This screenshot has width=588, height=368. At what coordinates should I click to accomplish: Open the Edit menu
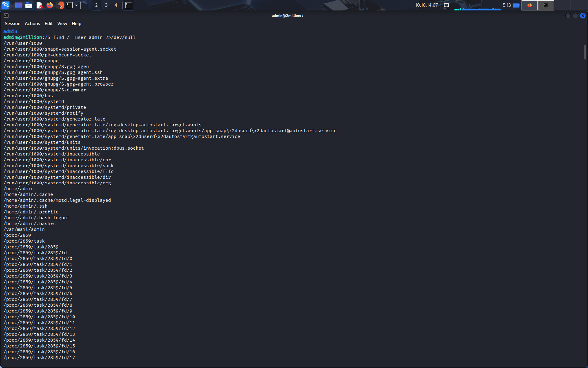pos(48,24)
